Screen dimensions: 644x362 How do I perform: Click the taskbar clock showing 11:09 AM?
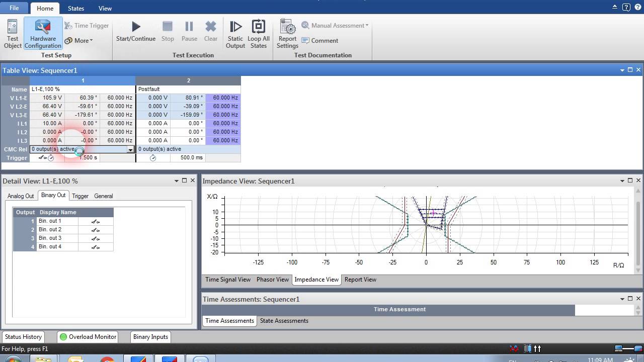coord(600,359)
